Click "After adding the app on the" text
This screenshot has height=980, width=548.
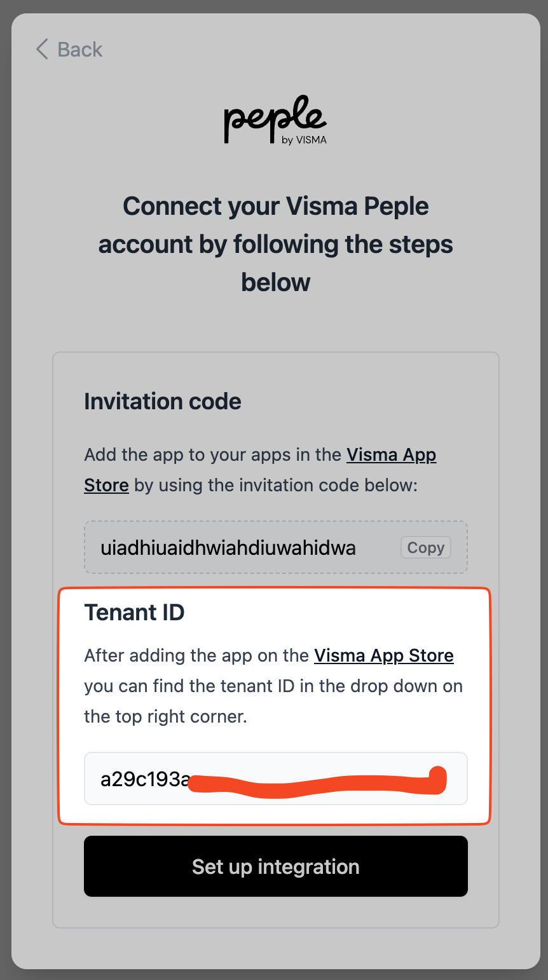coord(196,656)
